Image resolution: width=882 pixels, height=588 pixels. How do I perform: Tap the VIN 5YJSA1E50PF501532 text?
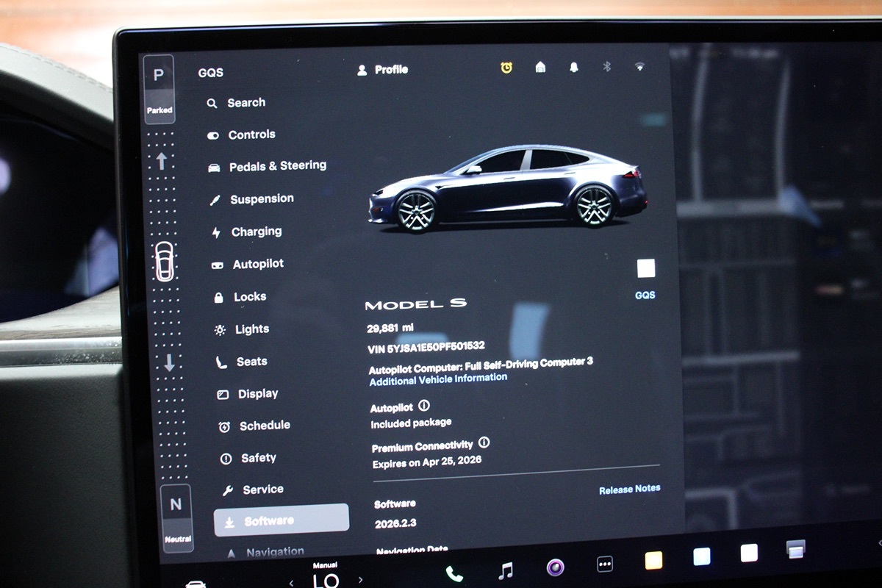click(426, 347)
